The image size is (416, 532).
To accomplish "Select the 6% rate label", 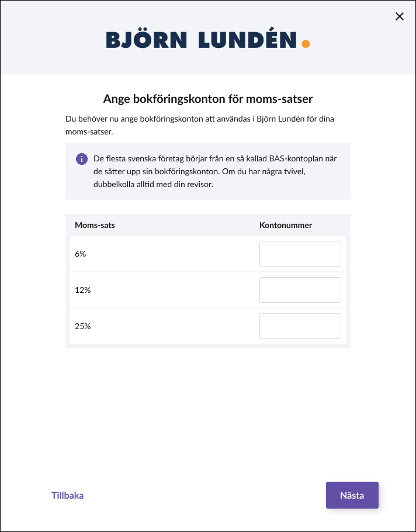I will point(81,254).
